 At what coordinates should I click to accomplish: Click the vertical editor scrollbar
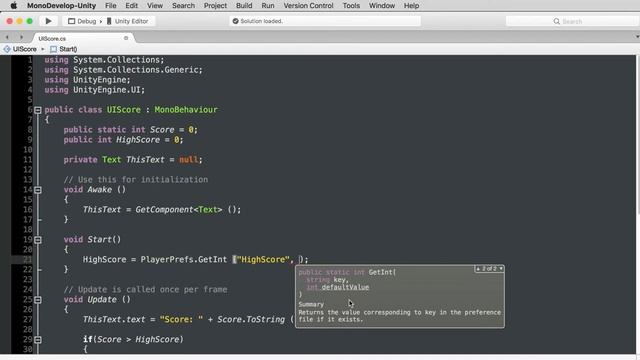pos(638,204)
